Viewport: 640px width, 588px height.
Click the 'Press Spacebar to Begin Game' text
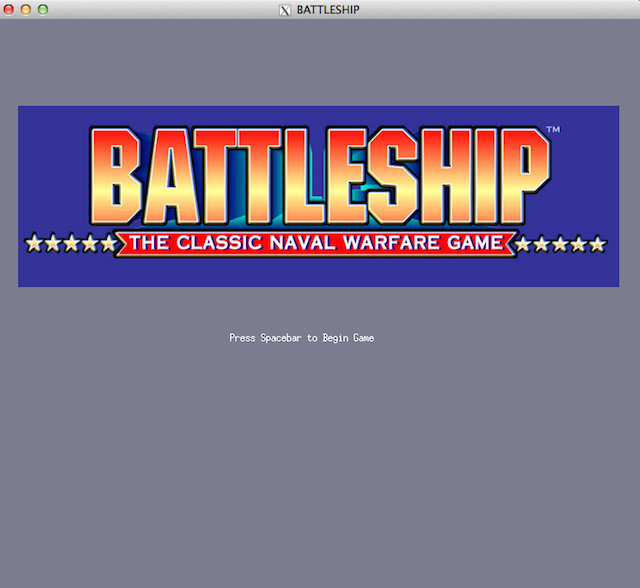pyautogui.click(x=302, y=338)
